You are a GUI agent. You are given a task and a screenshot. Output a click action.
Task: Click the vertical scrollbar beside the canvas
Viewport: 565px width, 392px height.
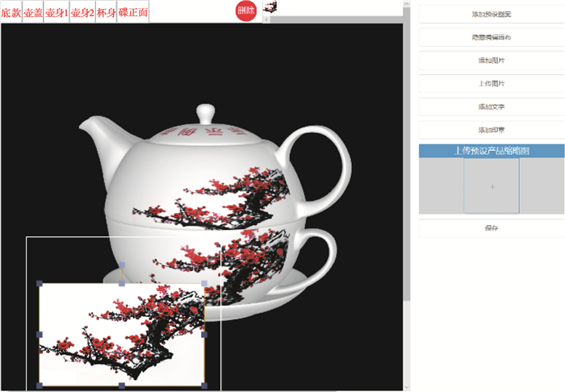click(406, 161)
